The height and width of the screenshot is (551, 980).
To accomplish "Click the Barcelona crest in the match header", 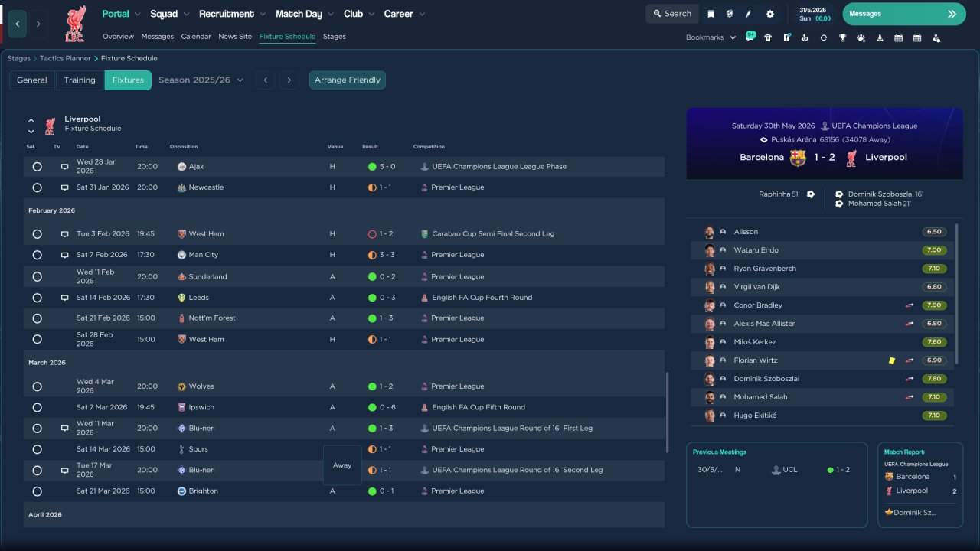I will (x=798, y=158).
